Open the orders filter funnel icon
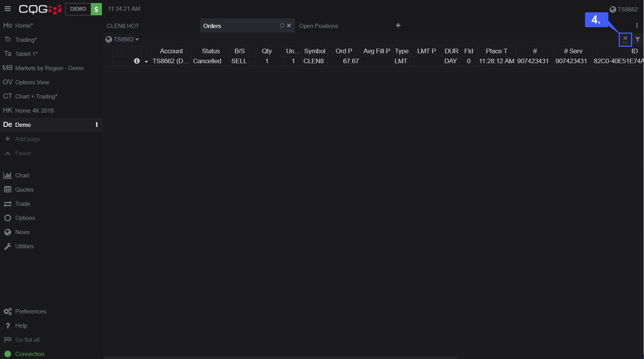 (637, 39)
